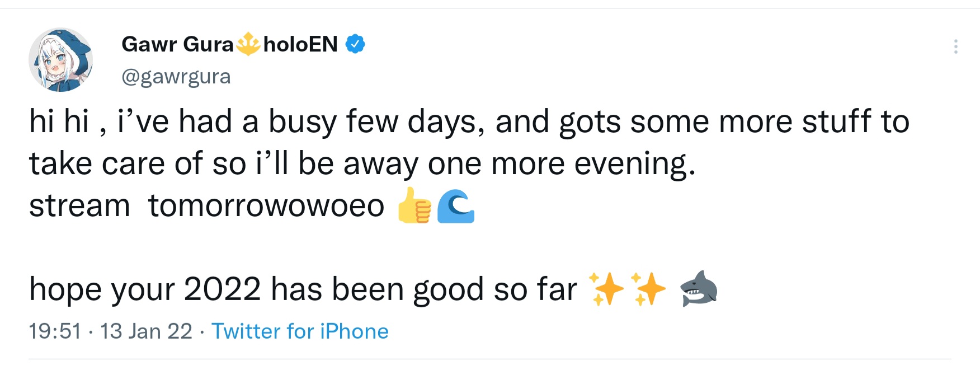The height and width of the screenshot is (370, 980).
Task: Click the second sparkles emoji
Action: click(648, 289)
